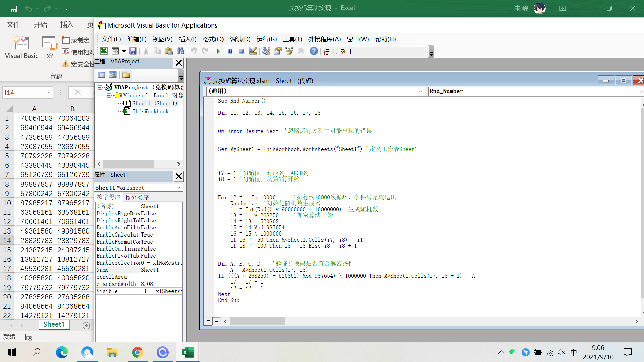
Task: Run the macro with the green play icon
Action: coord(218,51)
